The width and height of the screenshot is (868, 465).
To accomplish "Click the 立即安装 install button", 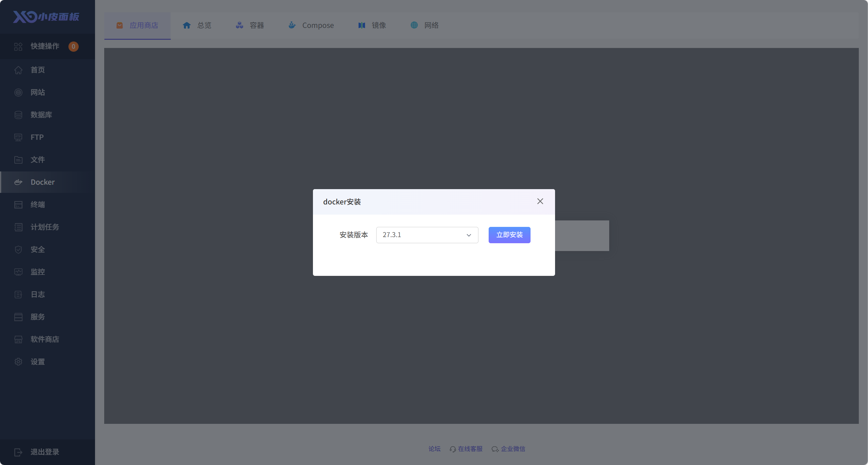I will 509,235.
